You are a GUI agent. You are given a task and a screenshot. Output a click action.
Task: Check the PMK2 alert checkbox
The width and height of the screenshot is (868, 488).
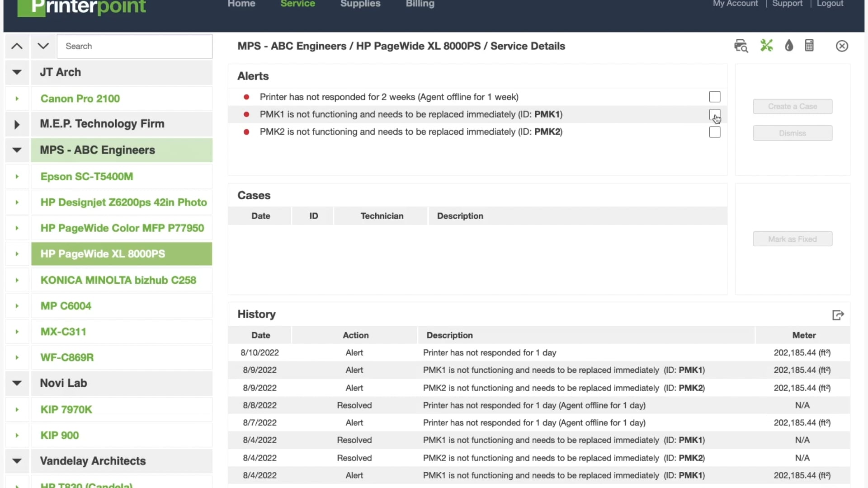[714, 132]
